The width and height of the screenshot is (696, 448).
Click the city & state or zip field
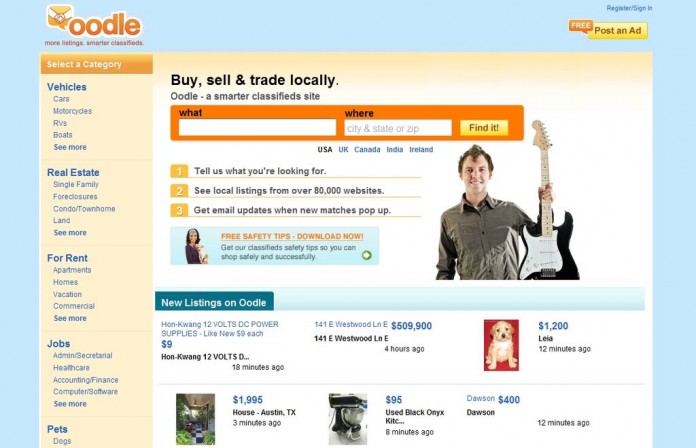(398, 128)
